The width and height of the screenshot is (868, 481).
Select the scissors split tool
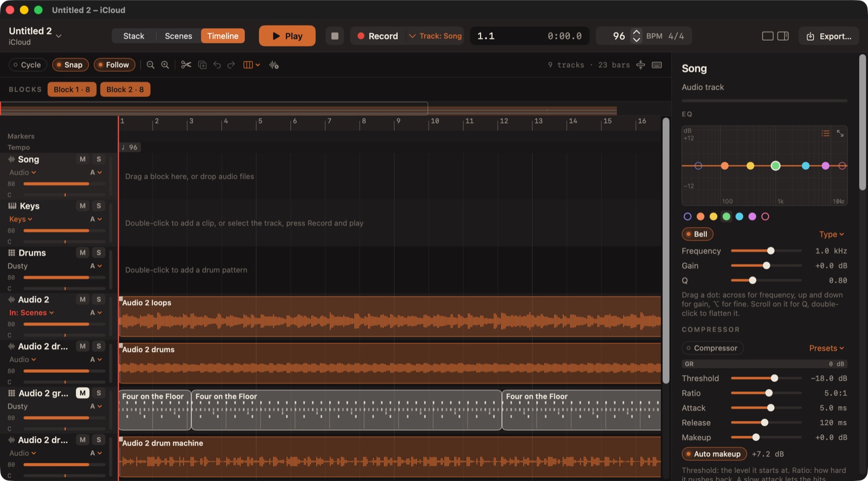(x=186, y=65)
